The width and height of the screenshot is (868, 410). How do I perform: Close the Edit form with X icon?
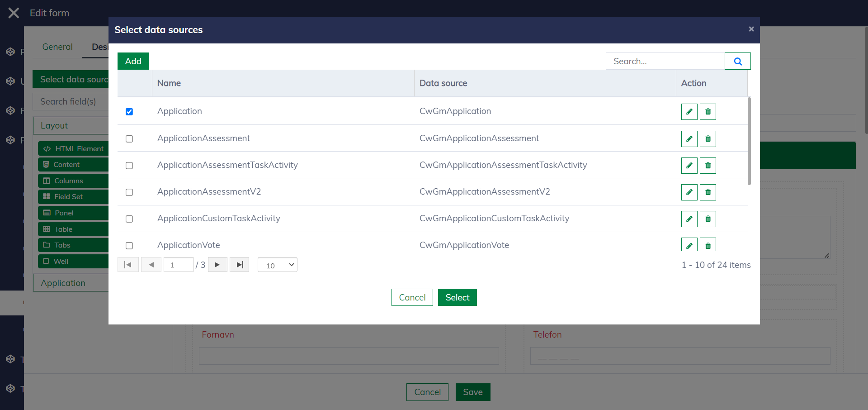[14, 13]
